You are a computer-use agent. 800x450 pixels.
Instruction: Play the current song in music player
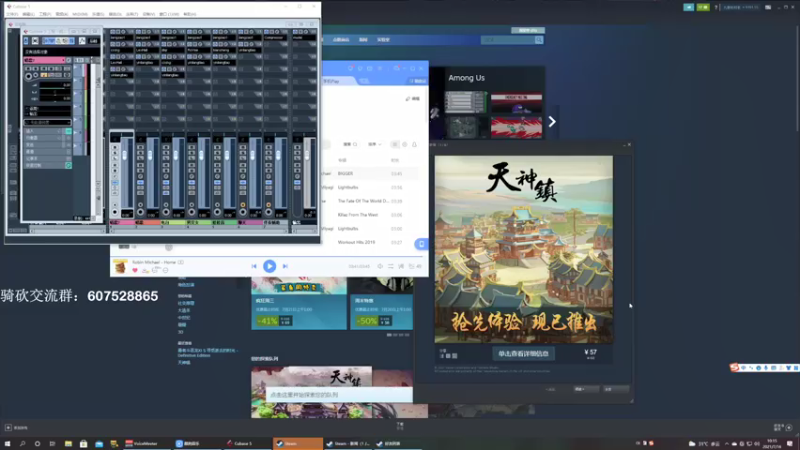[269, 266]
